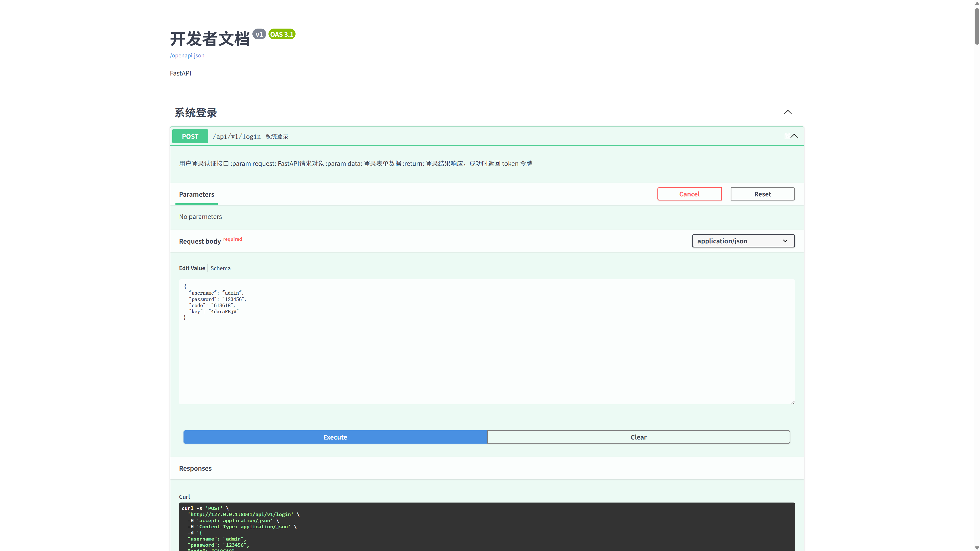Execute the login request
Viewport: 980px width, 551px height.
[x=335, y=437]
